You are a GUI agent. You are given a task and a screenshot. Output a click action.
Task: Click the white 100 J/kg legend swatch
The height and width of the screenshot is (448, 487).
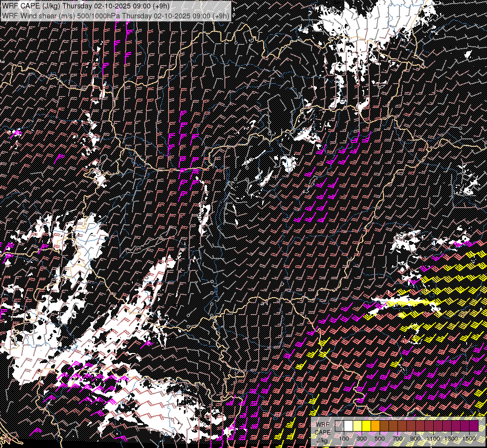point(348,426)
